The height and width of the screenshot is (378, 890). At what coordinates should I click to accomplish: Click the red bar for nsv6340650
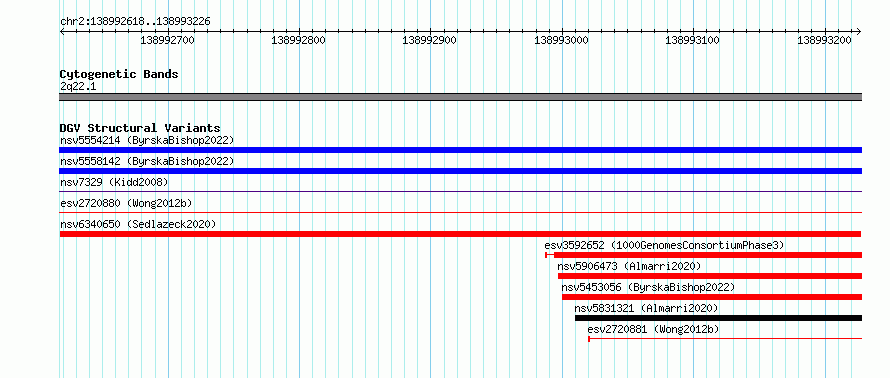(460, 234)
